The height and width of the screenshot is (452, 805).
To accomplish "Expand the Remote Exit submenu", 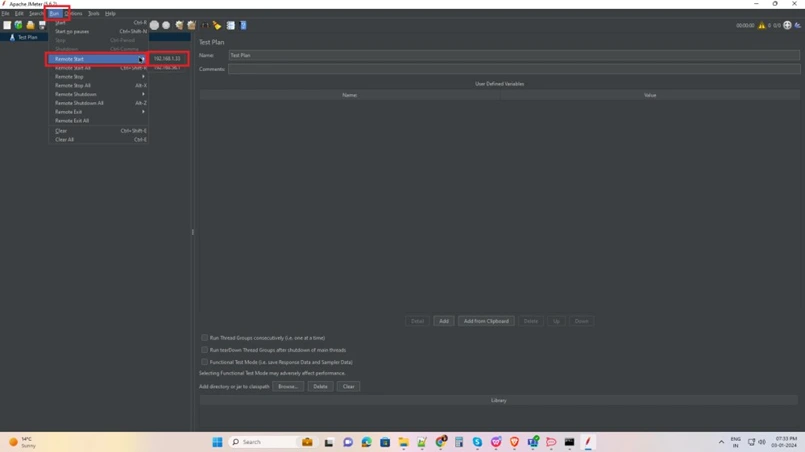I will tap(98, 111).
